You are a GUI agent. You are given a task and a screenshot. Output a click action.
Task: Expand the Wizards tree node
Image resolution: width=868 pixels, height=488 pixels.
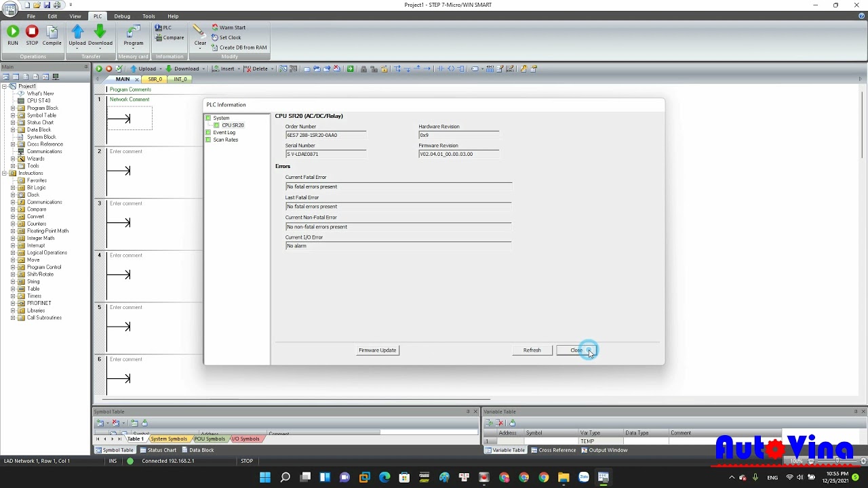click(x=12, y=159)
